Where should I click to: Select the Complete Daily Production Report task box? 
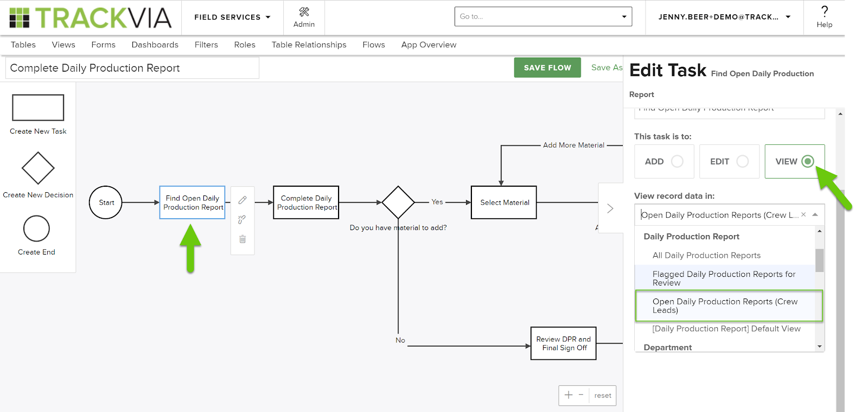tap(306, 202)
